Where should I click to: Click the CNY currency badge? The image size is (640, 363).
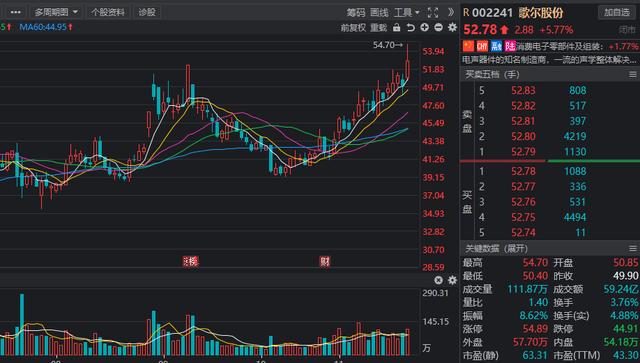click(482, 46)
